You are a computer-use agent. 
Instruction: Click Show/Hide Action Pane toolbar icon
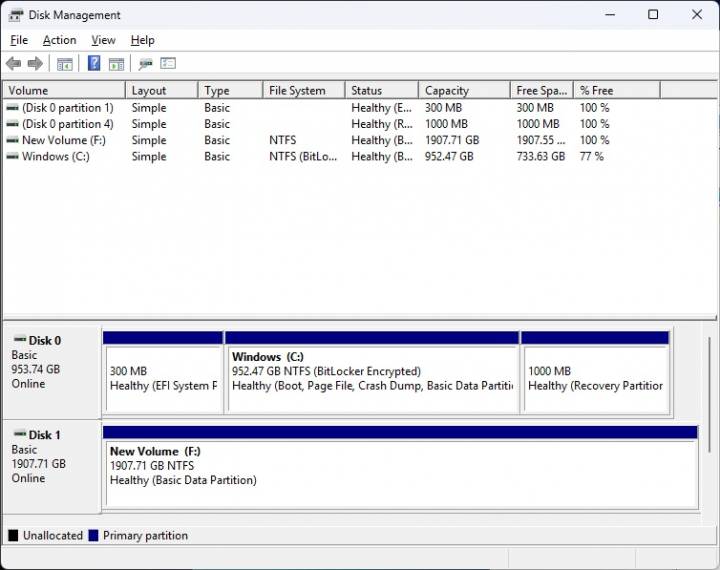coord(117,64)
